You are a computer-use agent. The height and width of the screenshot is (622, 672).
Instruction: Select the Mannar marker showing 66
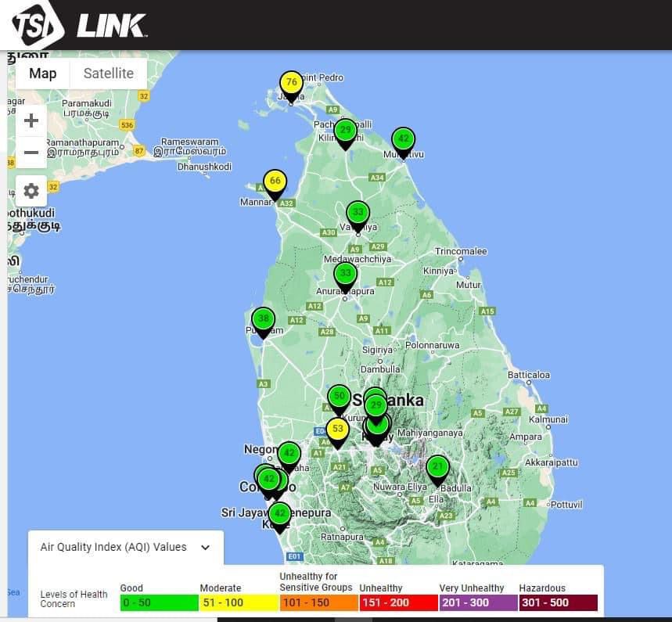275,181
